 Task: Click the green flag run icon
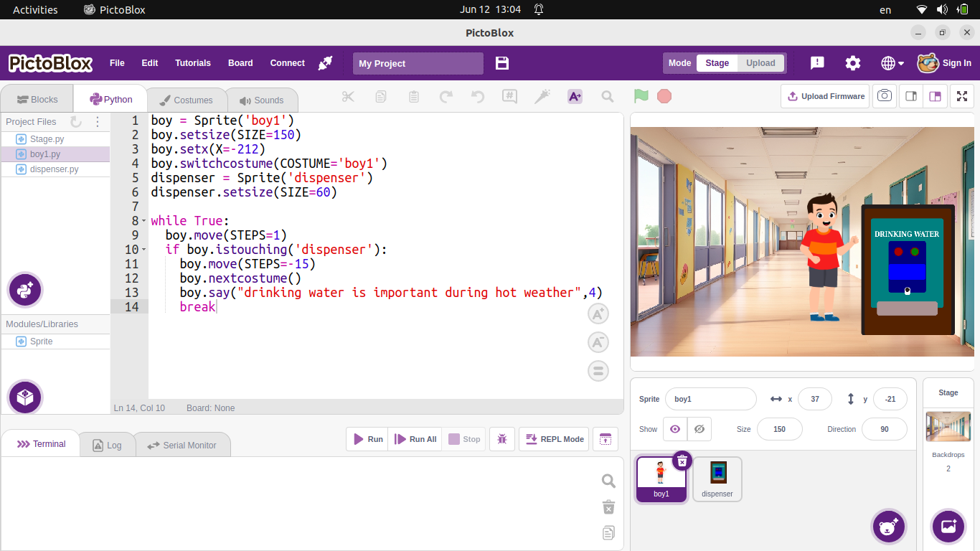pyautogui.click(x=641, y=96)
